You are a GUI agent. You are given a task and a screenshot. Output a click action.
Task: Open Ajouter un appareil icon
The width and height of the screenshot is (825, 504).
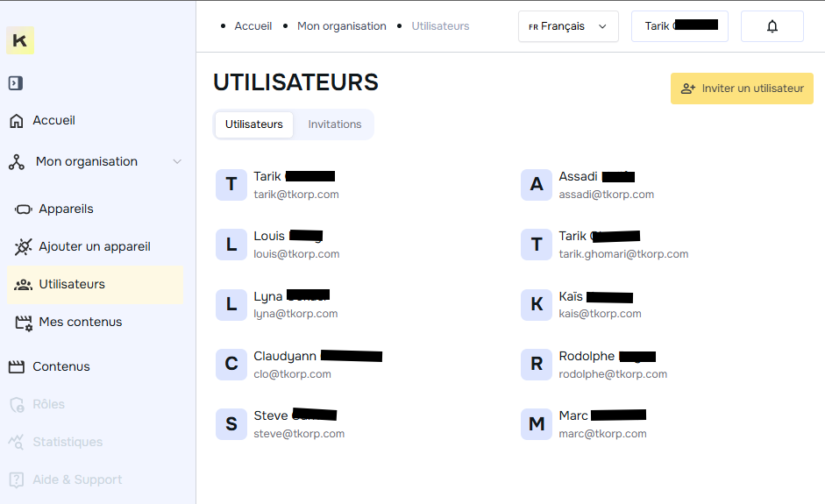tap(24, 247)
